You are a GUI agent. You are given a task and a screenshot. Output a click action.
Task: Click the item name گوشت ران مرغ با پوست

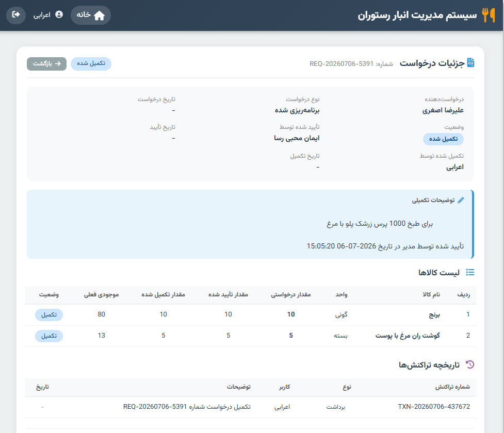[x=408, y=336]
